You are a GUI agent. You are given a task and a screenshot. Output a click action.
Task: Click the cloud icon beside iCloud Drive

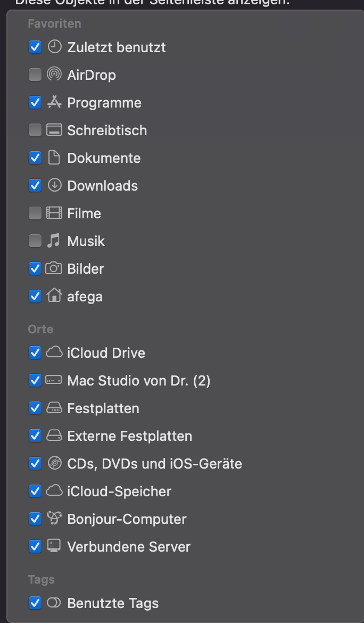coord(54,353)
